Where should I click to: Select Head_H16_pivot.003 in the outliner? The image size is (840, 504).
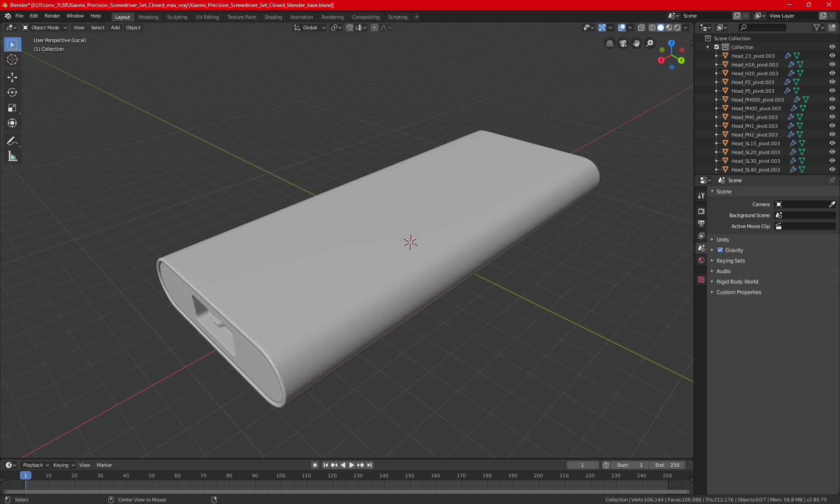754,65
